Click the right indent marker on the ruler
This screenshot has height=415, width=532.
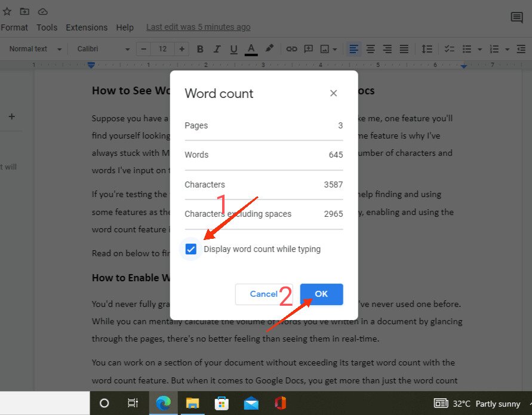[x=464, y=66]
